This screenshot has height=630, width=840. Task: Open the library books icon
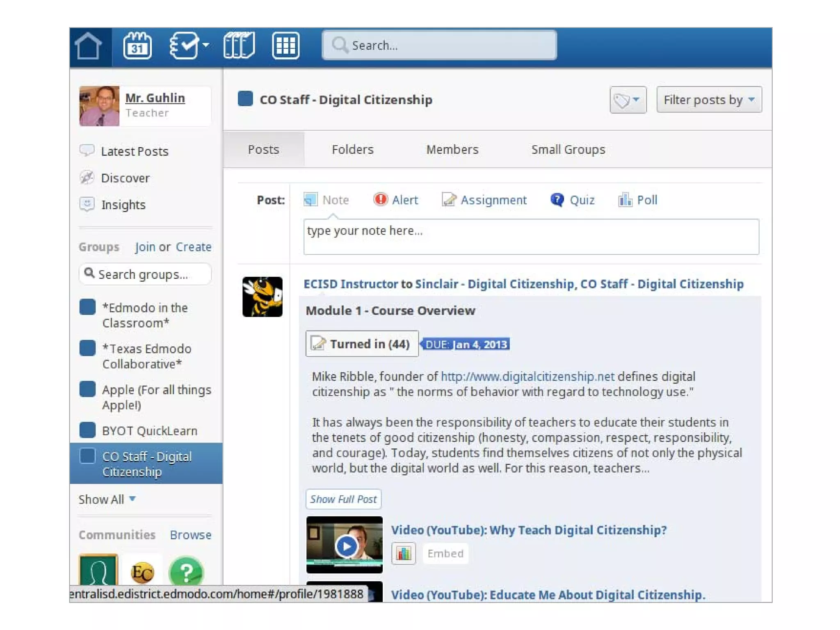[x=239, y=46]
